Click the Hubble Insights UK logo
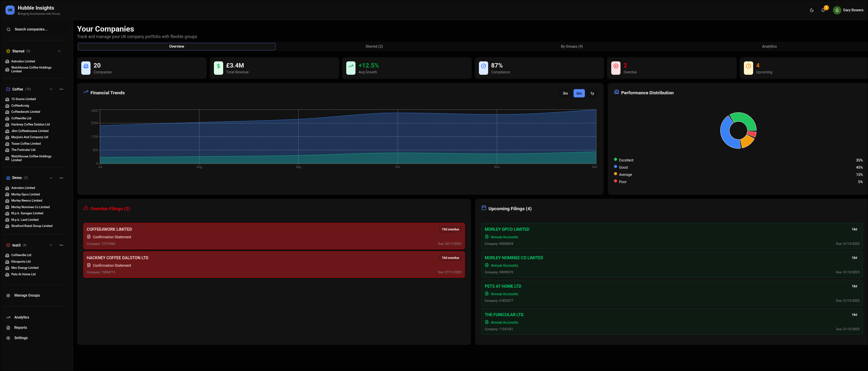 [x=10, y=10]
